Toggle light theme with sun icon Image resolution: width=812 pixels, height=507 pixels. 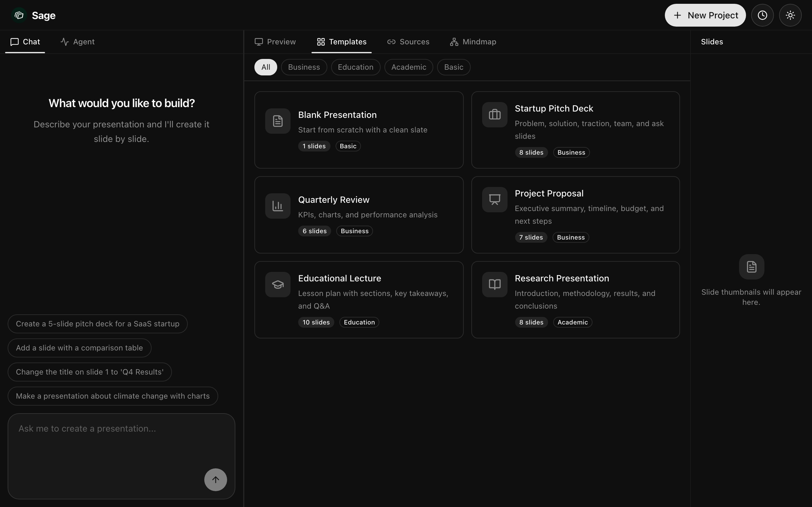[x=790, y=15]
